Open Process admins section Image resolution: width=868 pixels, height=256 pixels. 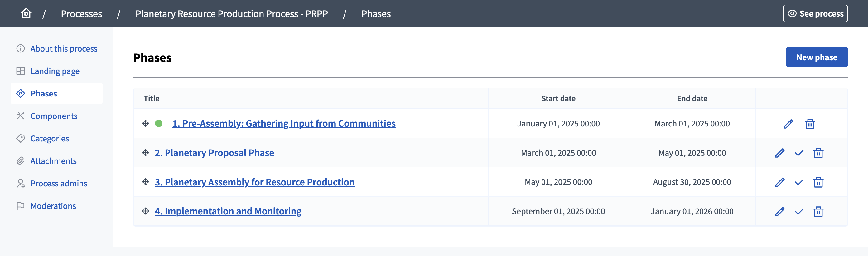tap(59, 184)
